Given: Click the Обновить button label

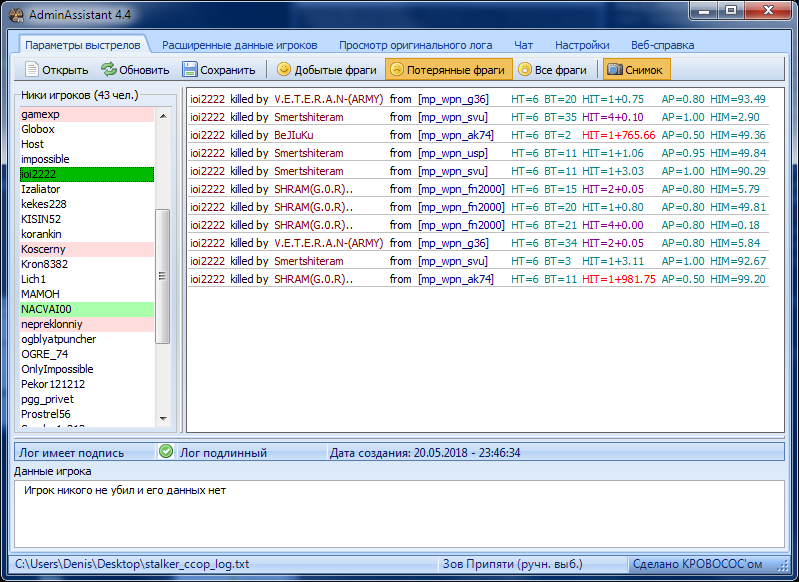Looking at the screenshot, I should (x=144, y=70).
